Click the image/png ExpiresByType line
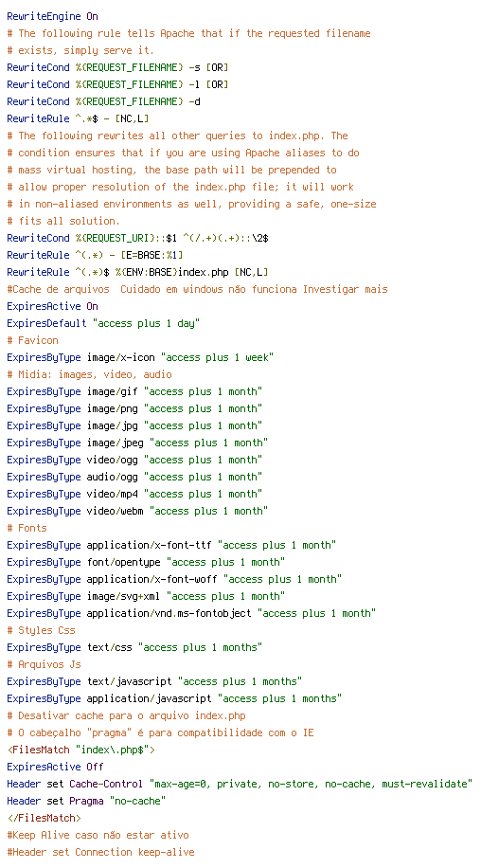 134,408
